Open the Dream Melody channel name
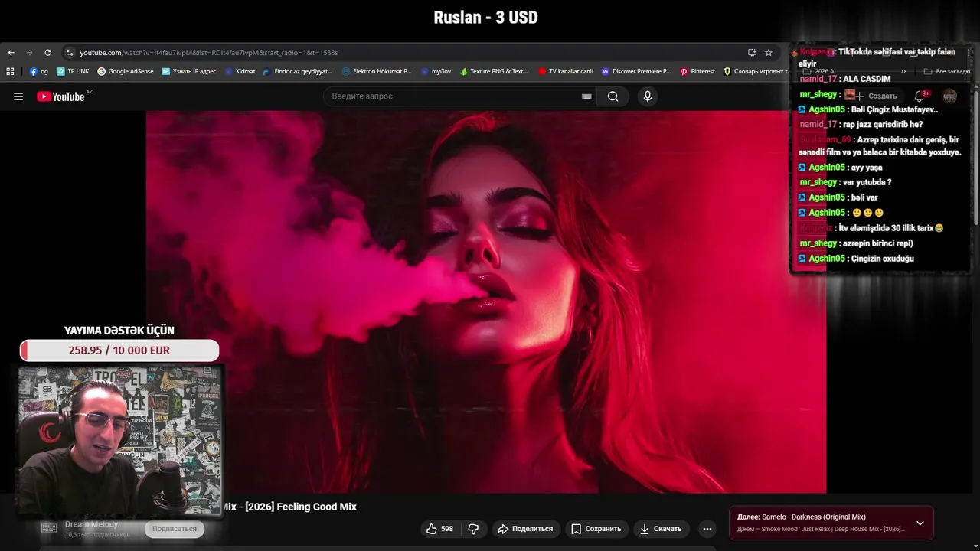 tap(92, 524)
